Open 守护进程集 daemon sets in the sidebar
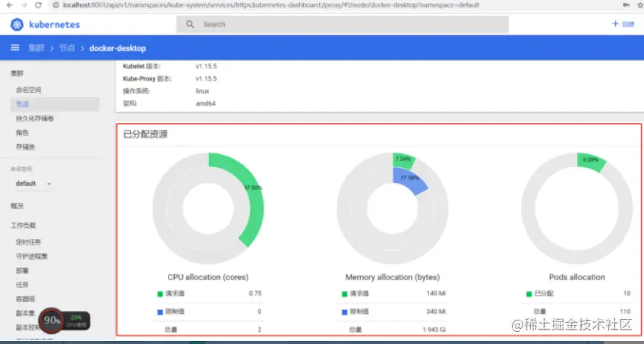644x344 pixels. [x=32, y=256]
